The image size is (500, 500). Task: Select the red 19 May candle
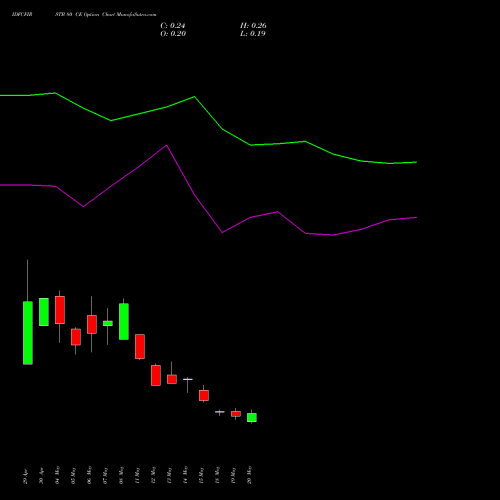236,414
